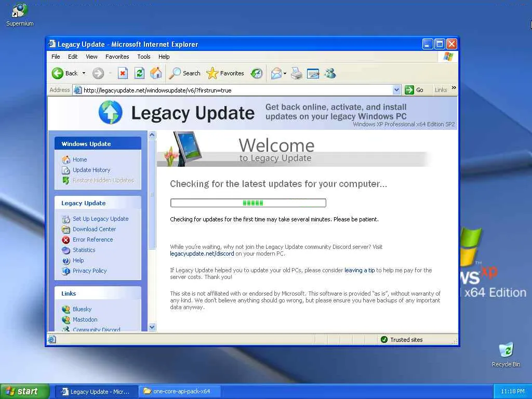Open the Home link in sidebar

tap(79, 159)
